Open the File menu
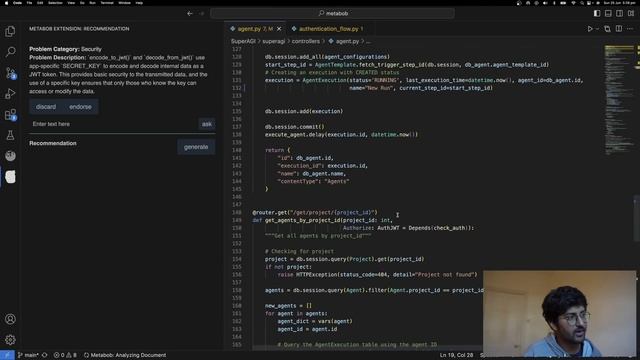Image resolution: width=640 pixels, height=360 pixels. click(x=29, y=3)
